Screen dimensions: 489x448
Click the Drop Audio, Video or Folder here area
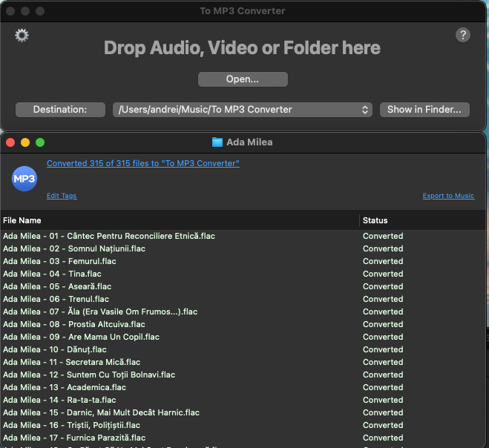click(x=243, y=48)
